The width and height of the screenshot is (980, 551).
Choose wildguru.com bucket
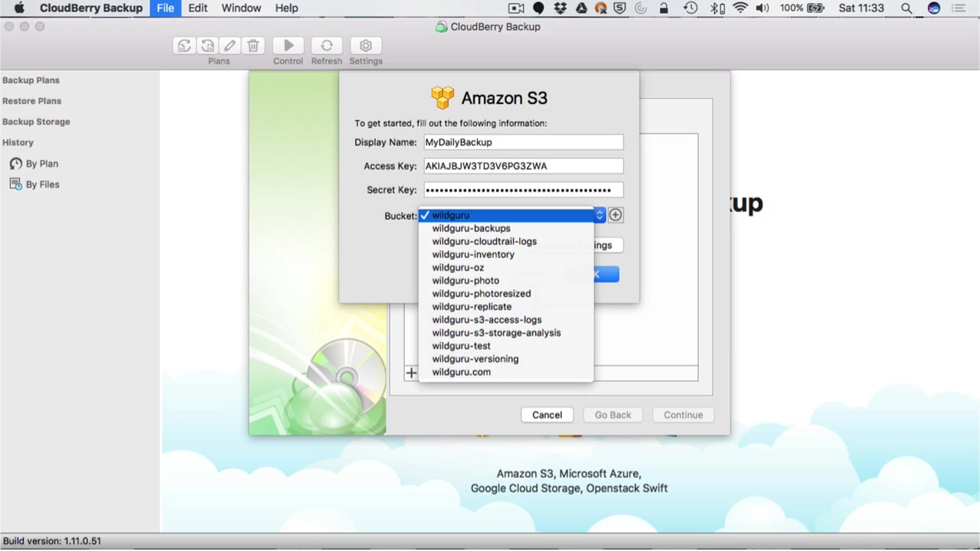tap(506, 371)
